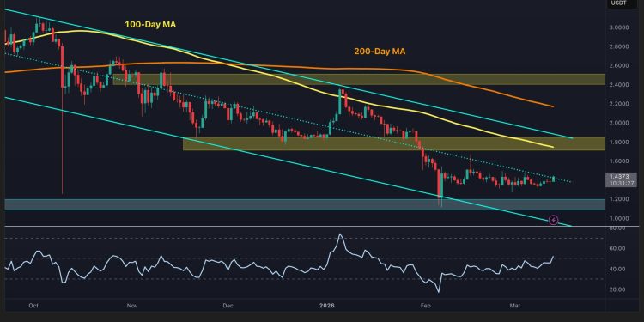Click the Nov label on time axis

132,306
